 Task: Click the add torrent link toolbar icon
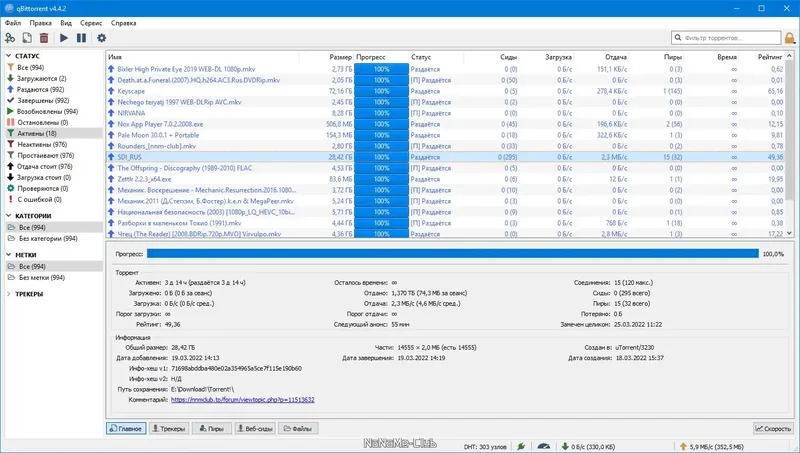10,38
